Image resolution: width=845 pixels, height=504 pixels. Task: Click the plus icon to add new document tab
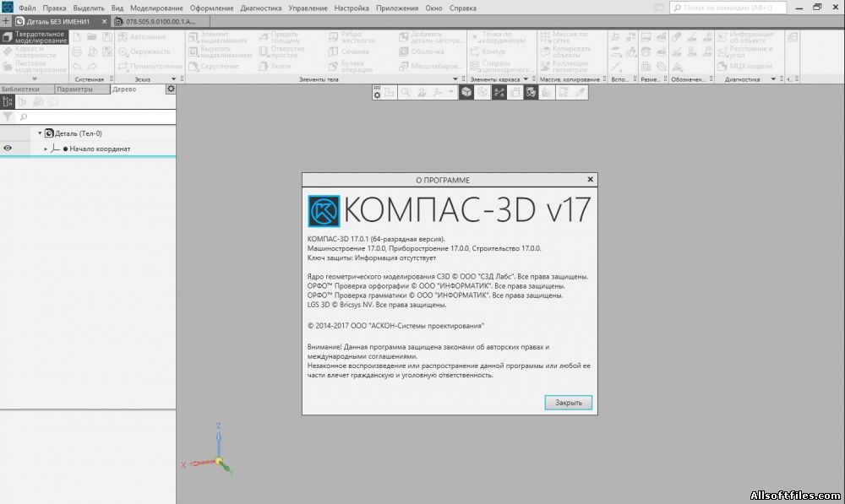[5, 21]
